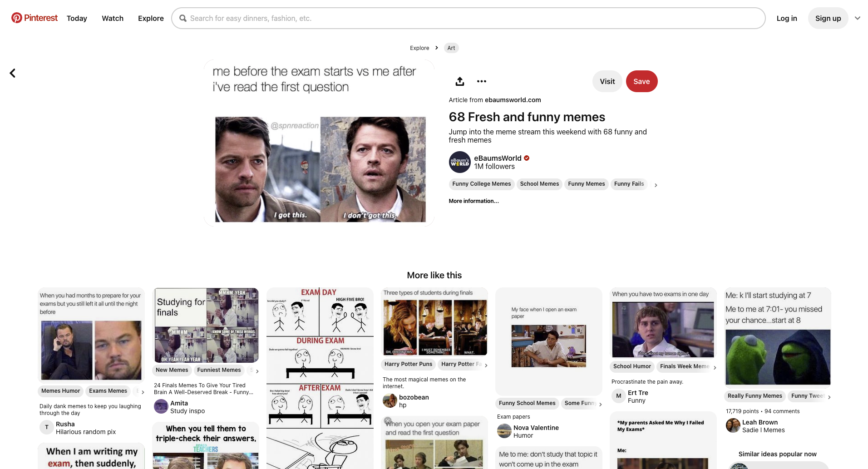Click the red Save button
The width and height of the screenshot is (868, 469).
point(641,82)
